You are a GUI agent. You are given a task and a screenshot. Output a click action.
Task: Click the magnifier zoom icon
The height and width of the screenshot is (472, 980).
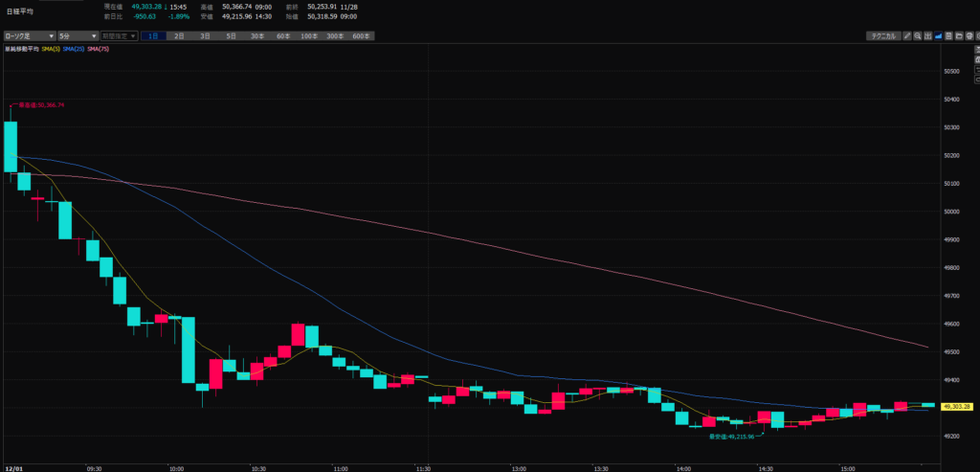(917, 35)
